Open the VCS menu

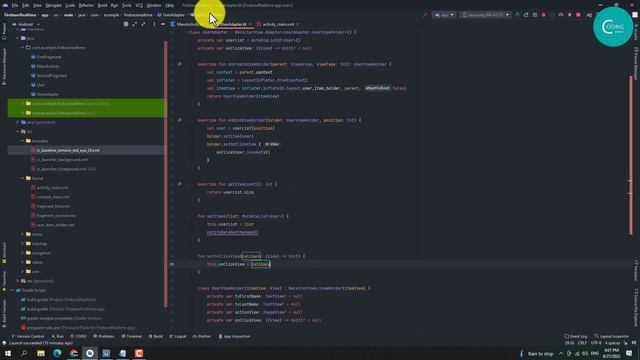(x=139, y=5)
